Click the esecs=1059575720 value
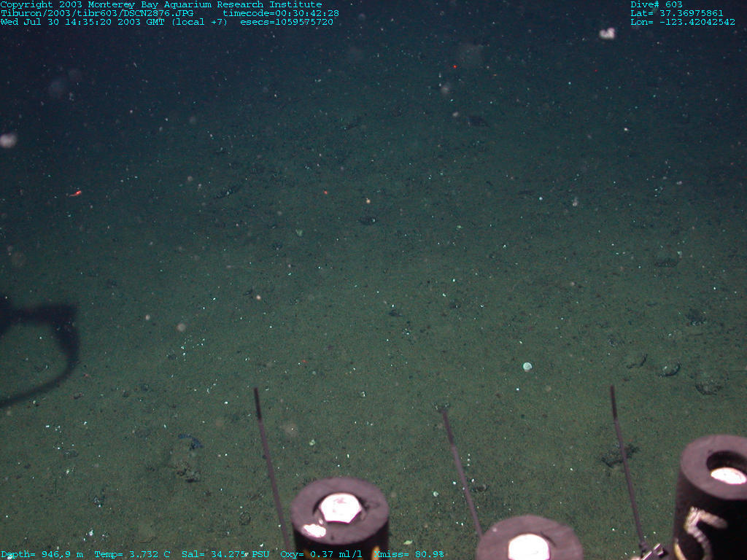The width and height of the screenshot is (747, 560). pyautogui.click(x=286, y=22)
